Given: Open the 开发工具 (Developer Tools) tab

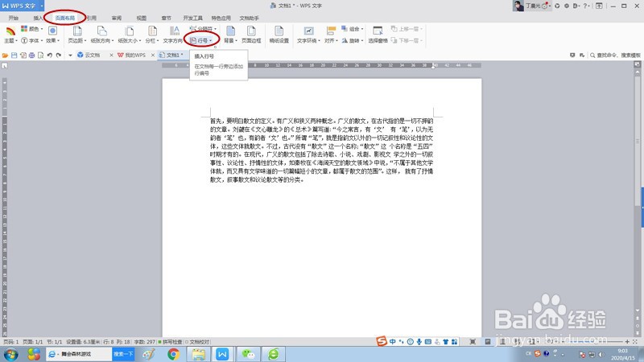Looking at the screenshot, I should click(x=192, y=18).
